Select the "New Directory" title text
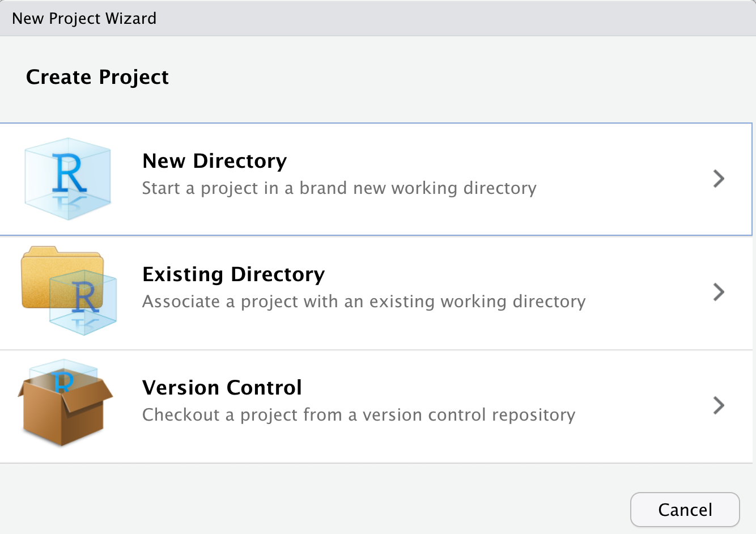Screen dimensions: 756x534 point(214,161)
